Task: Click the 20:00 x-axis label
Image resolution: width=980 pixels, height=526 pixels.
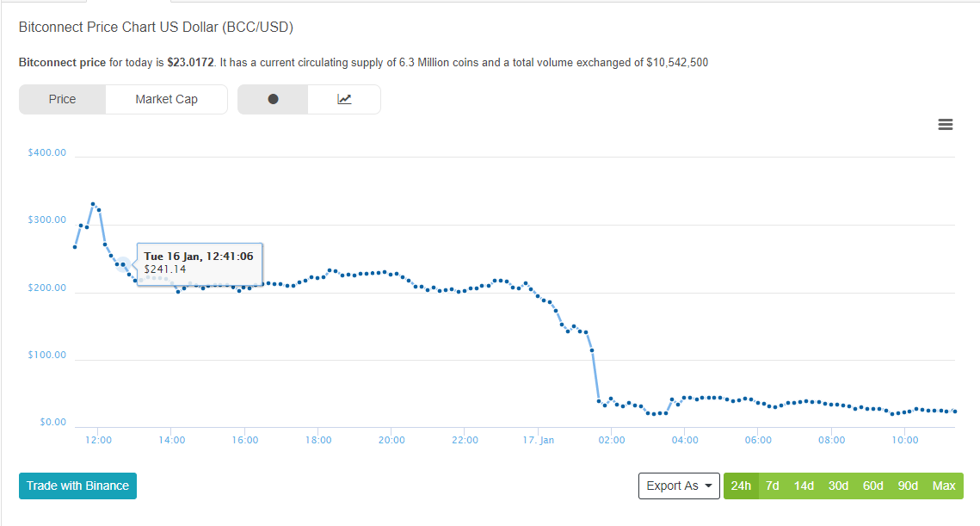Action: pyautogui.click(x=391, y=440)
